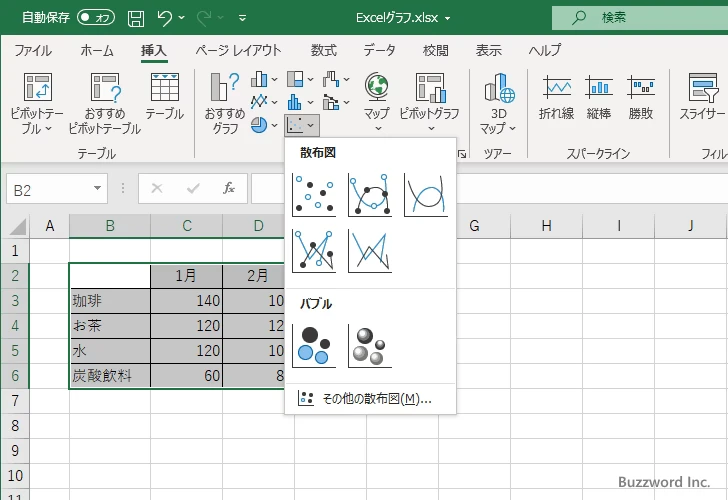Select column H header
The width and height of the screenshot is (728, 500).
[546, 226]
